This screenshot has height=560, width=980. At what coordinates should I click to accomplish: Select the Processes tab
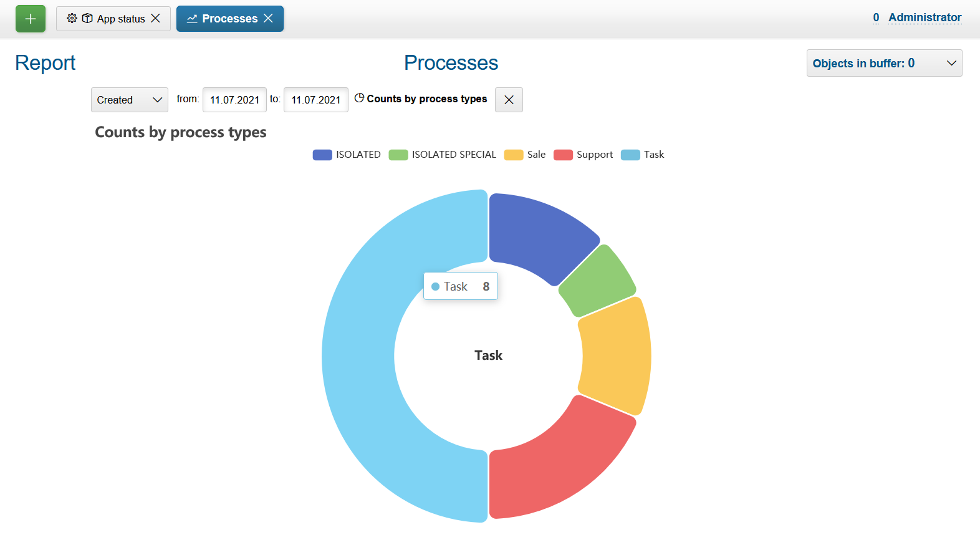pyautogui.click(x=229, y=19)
